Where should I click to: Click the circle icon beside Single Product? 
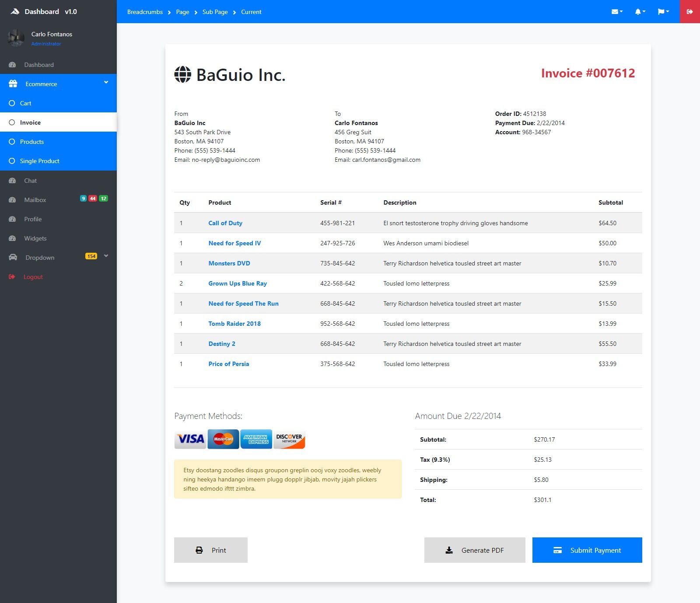[x=12, y=161]
